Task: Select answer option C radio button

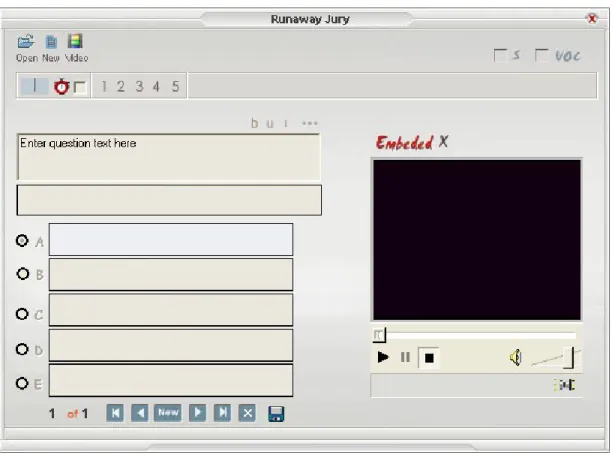Action: [22, 314]
